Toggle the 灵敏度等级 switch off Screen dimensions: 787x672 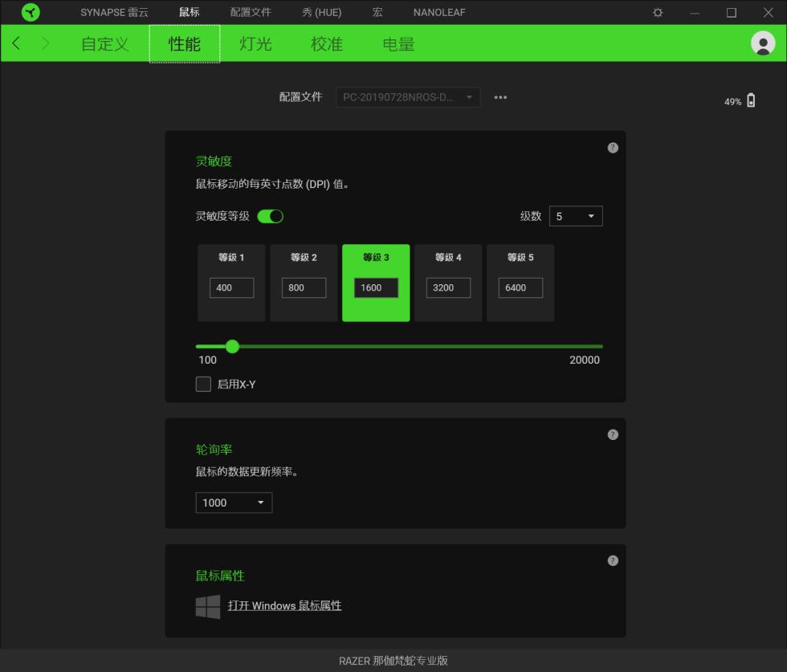[x=271, y=216]
